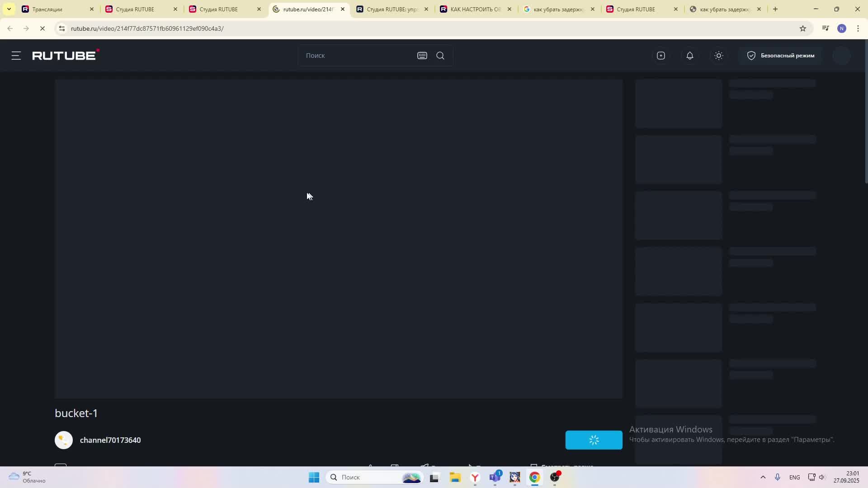Image resolution: width=868 pixels, height=488 pixels.
Task: Open the RUTUBE hamburger side menu
Action: (16, 56)
